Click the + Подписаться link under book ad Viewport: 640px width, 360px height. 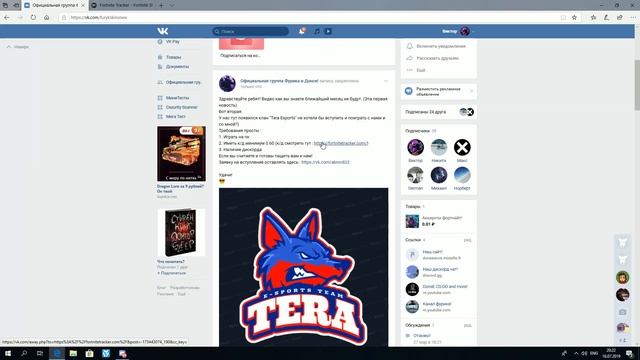(171, 273)
